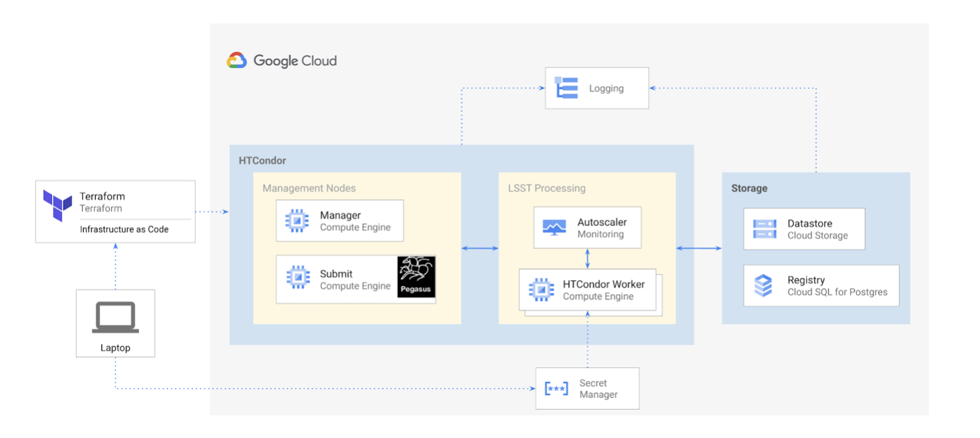
Task: Select the Storage group title
Action: 749,188
